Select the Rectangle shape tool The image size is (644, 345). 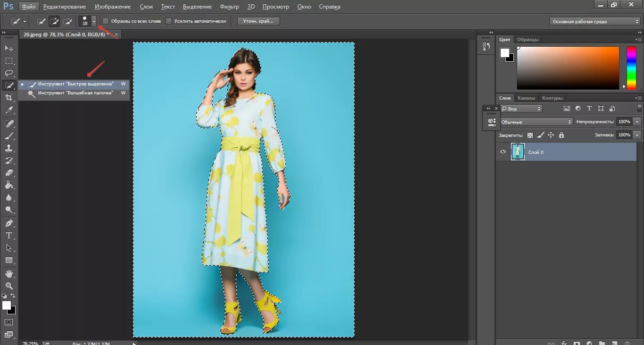8,260
